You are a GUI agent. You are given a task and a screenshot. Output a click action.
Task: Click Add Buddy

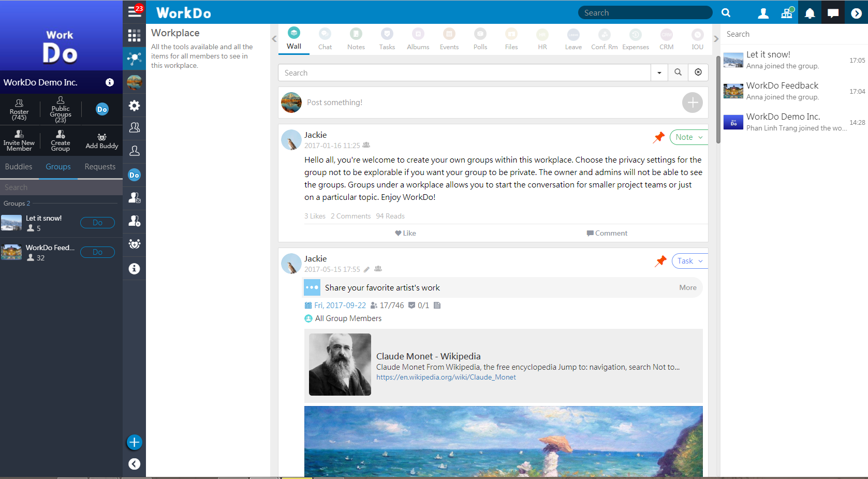point(102,141)
